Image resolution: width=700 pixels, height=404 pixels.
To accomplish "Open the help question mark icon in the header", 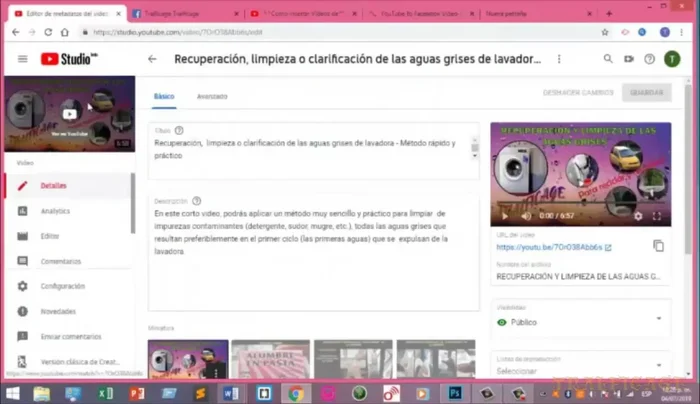I will click(x=650, y=59).
